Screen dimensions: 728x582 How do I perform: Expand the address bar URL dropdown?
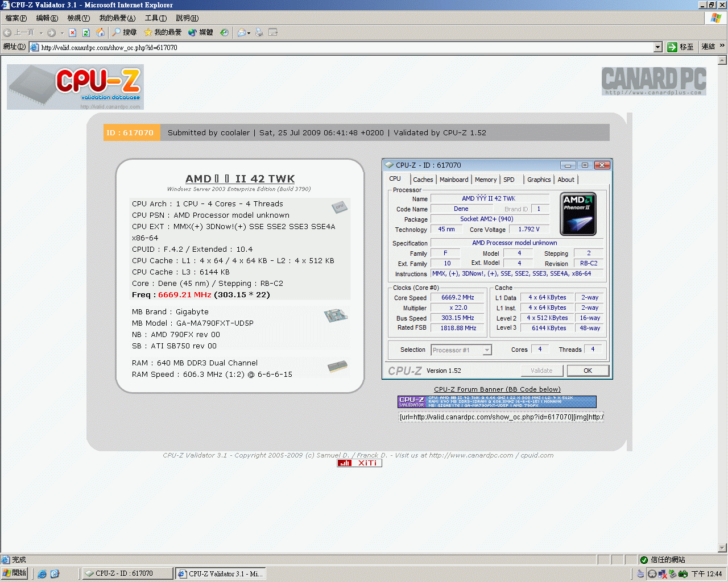pos(658,47)
